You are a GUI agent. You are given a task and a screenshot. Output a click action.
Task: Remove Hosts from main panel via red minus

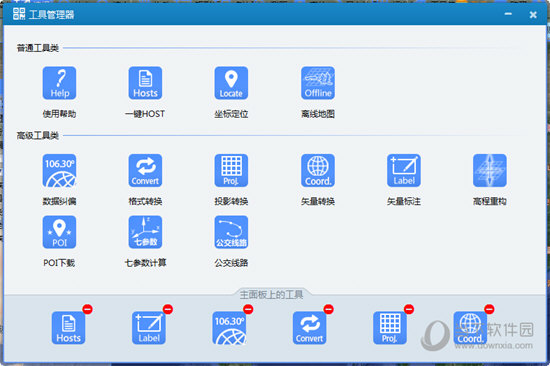pos(87,309)
